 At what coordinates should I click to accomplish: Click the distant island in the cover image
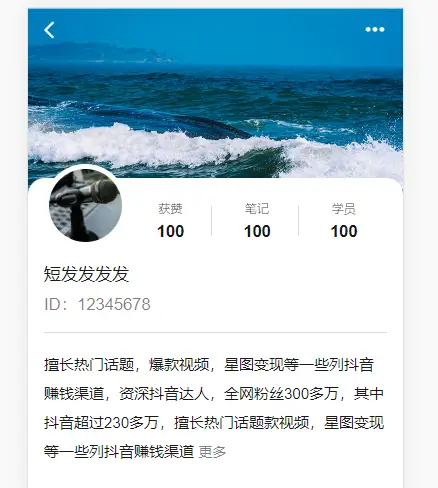(x=100, y=52)
